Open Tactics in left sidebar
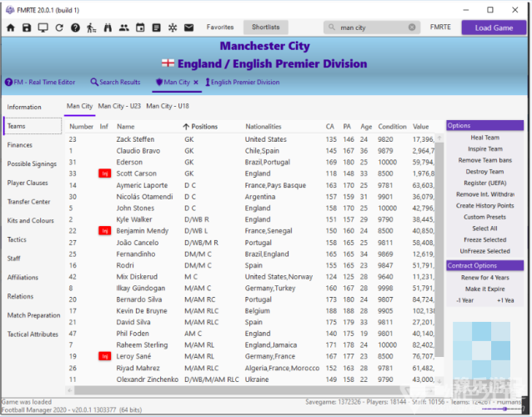The height and width of the screenshot is (417, 532). coord(17,239)
